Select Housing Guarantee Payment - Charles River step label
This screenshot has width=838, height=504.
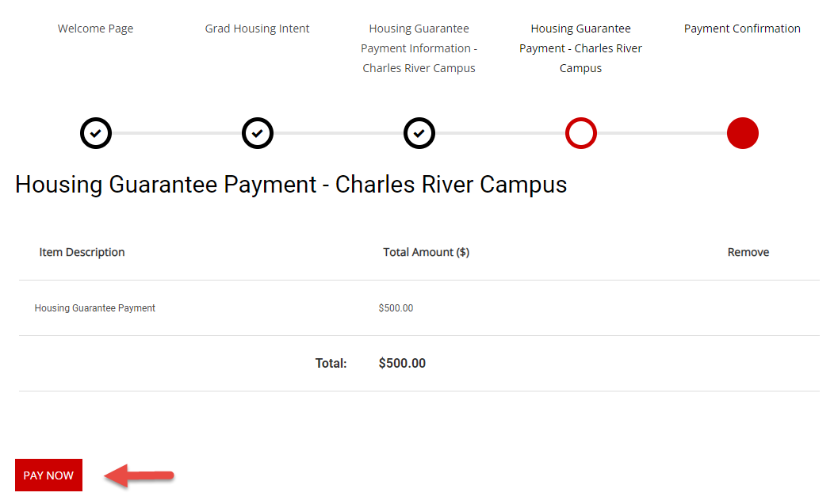tap(581, 48)
